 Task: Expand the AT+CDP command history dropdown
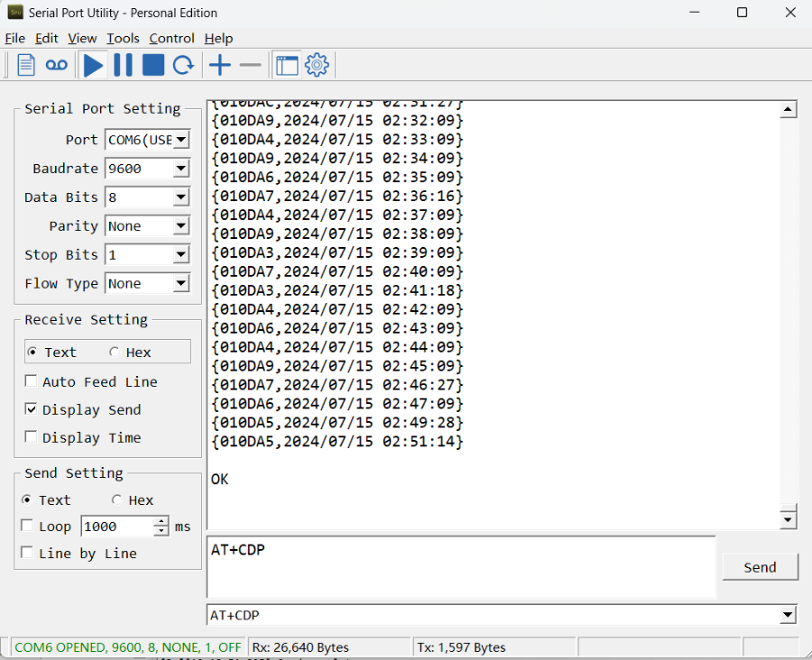coord(788,615)
